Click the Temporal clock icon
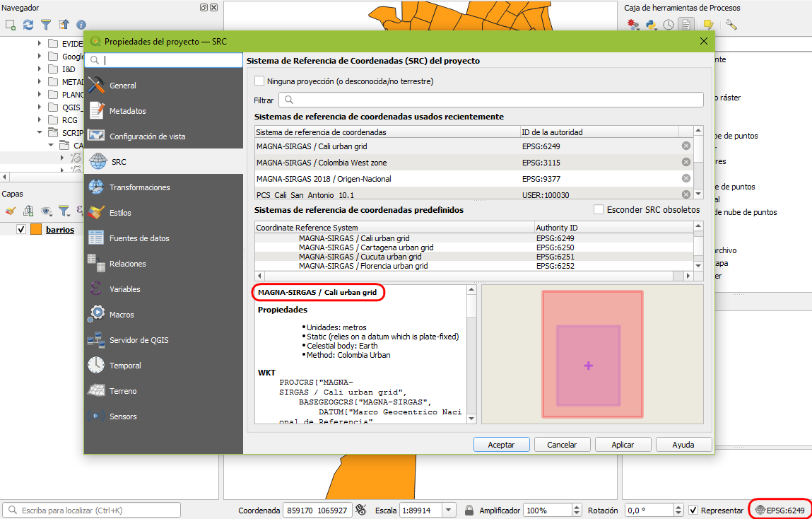Image resolution: width=812 pixels, height=519 pixels. point(96,365)
